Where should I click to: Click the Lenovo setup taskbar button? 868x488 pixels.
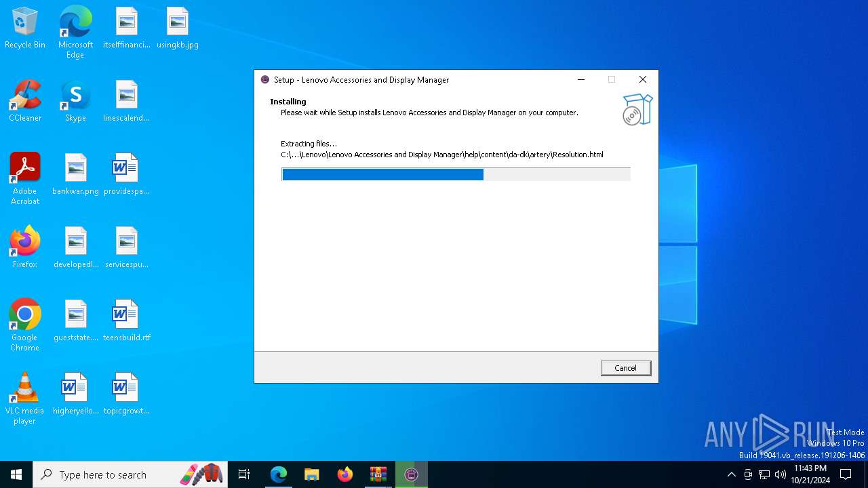(412, 474)
